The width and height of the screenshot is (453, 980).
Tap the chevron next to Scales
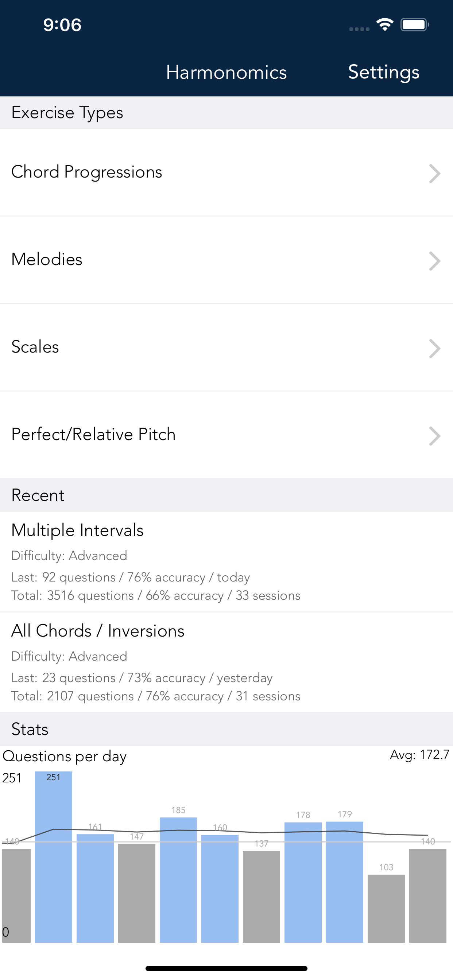(434, 349)
